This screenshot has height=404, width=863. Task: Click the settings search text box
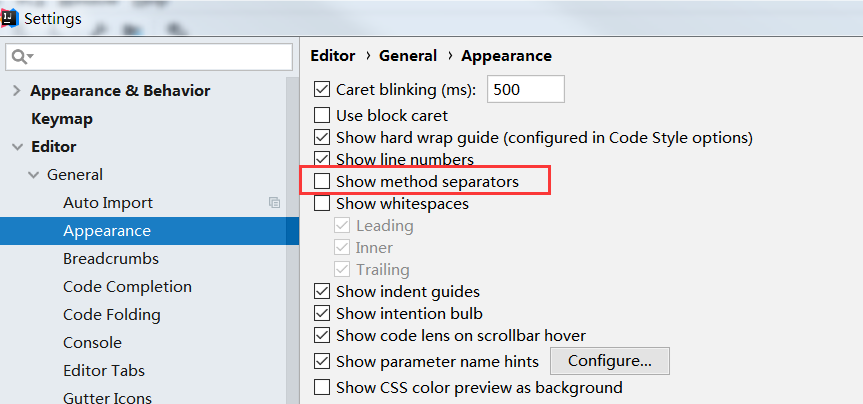pyautogui.click(x=160, y=56)
